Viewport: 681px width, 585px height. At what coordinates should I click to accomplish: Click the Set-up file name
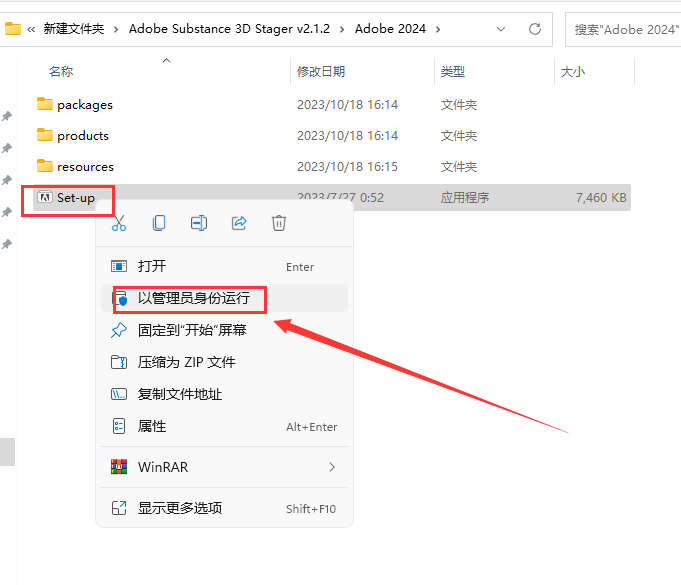[76, 198]
